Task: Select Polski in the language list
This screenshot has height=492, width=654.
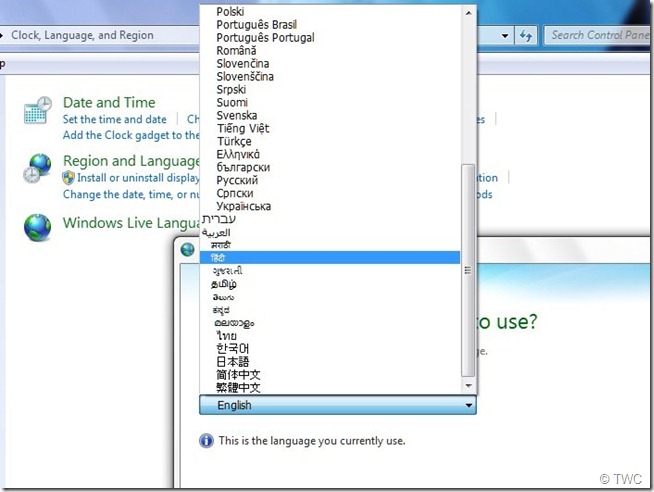Action: point(331,12)
